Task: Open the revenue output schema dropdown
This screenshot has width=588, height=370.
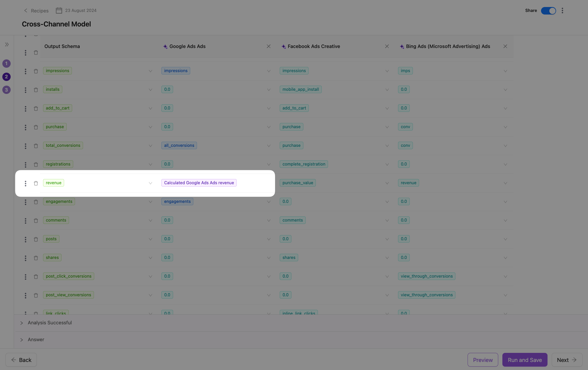Action: coord(150,183)
